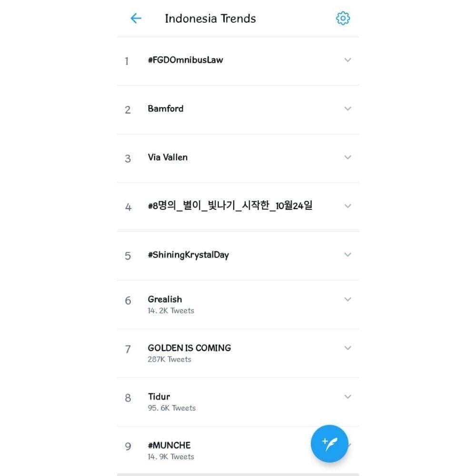476x476 pixels.
Task: Open chevron menu for Via Vallen
Action: (x=347, y=157)
